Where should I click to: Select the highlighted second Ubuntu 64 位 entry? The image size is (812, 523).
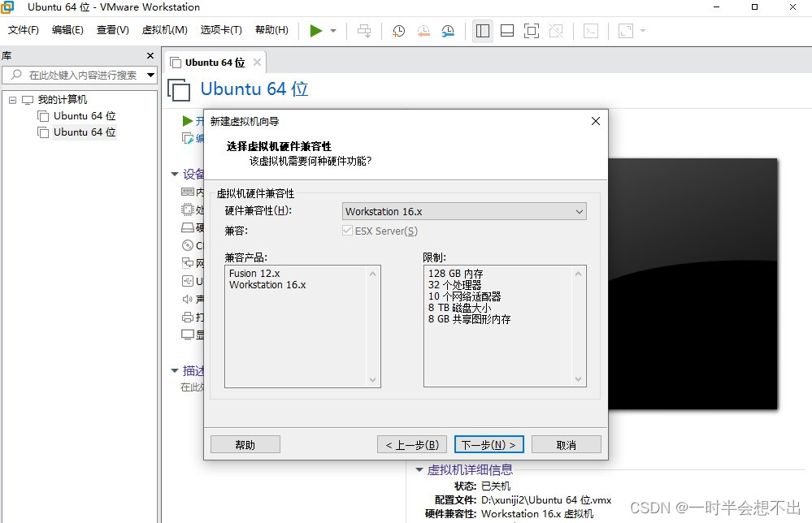(85, 132)
